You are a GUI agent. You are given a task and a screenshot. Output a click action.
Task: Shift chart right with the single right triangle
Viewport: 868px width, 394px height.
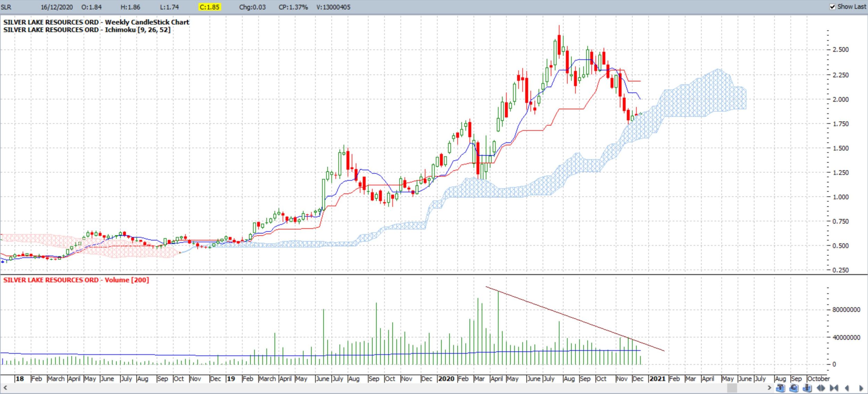tap(861, 388)
